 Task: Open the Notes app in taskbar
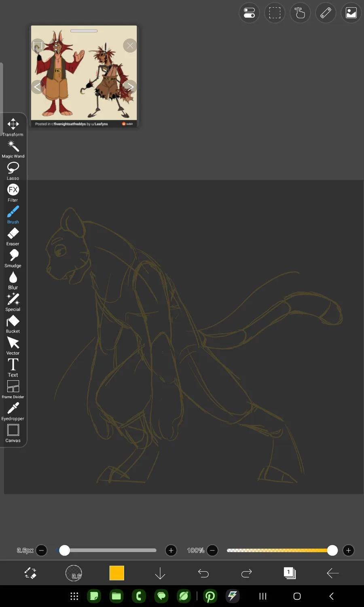tap(94, 596)
